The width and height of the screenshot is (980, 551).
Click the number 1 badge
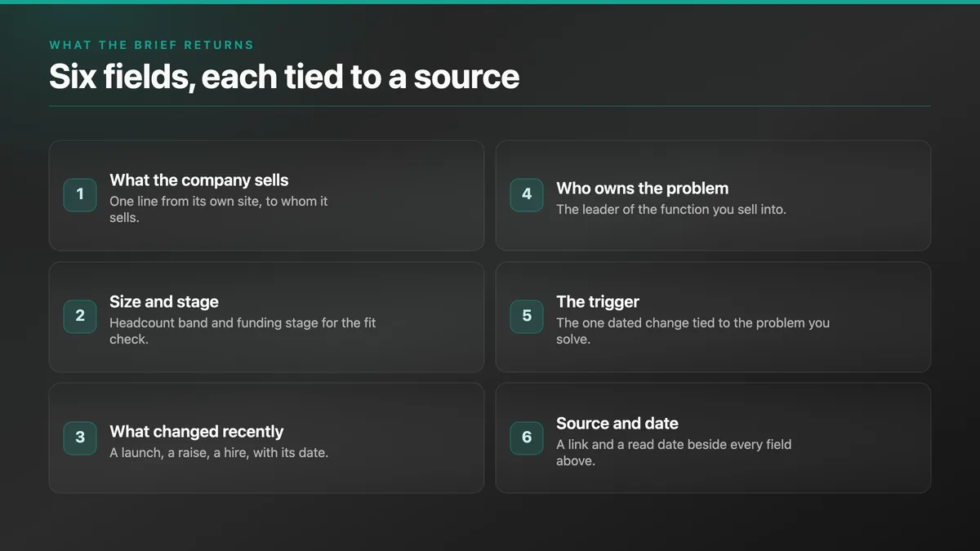(x=80, y=194)
